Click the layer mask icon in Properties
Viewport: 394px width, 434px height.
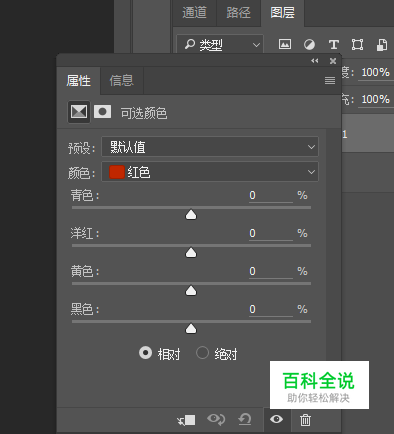pos(102,112)
